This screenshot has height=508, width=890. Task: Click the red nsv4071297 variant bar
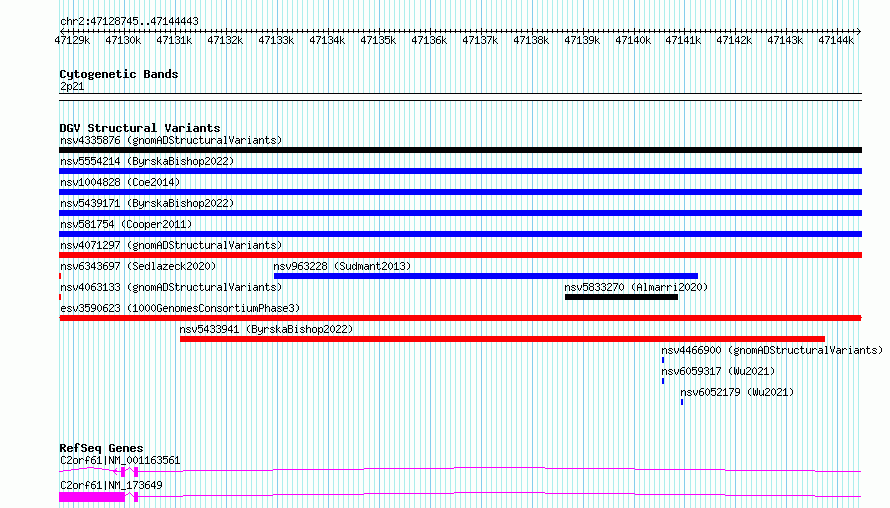(460, 255)
